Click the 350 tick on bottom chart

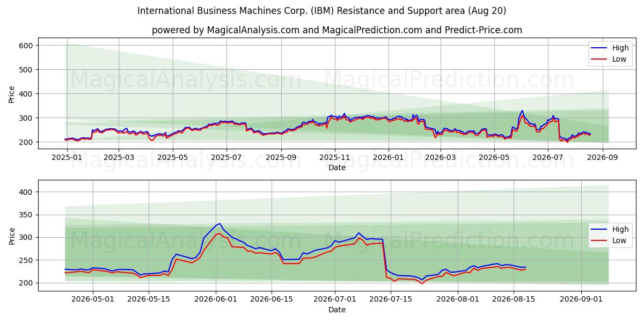point(27,215)
